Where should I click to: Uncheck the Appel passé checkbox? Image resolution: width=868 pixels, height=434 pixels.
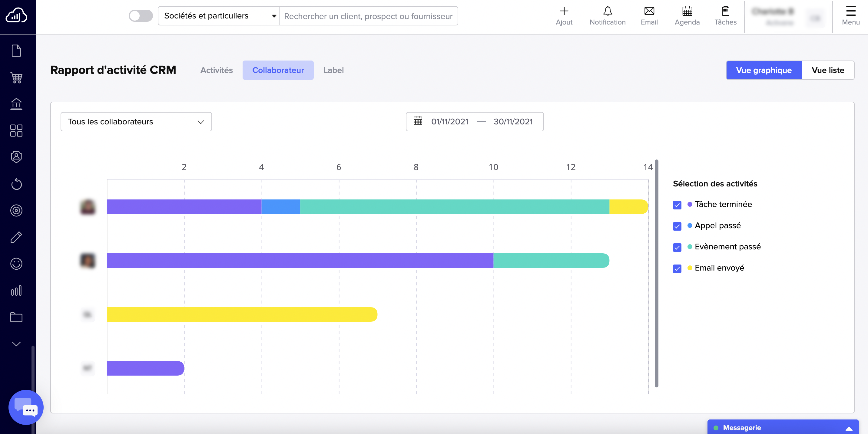tap(677, 226)
